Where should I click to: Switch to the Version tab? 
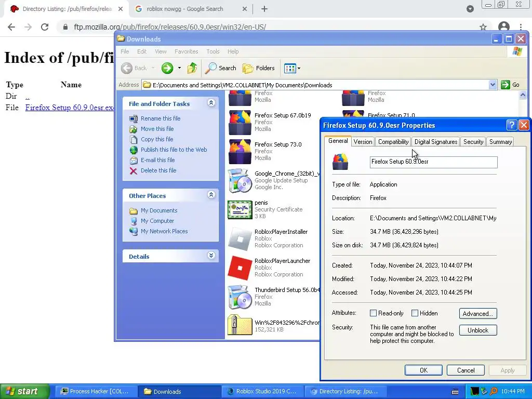point(363,142)
